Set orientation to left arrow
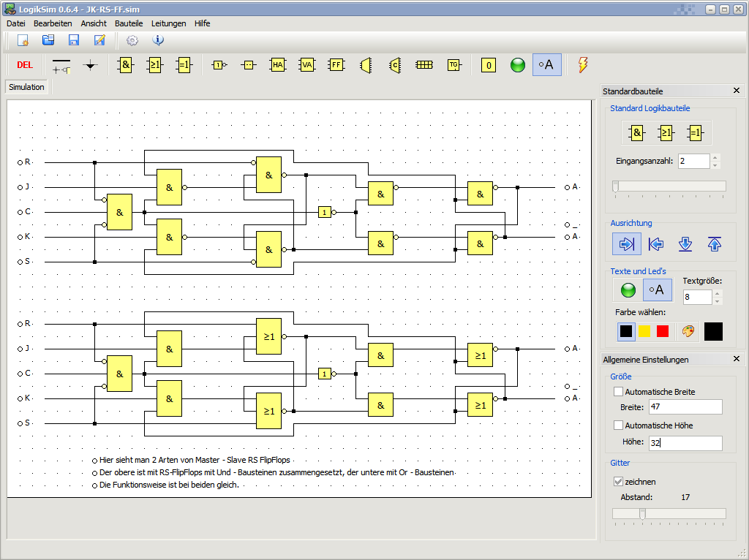 [656, 244]
